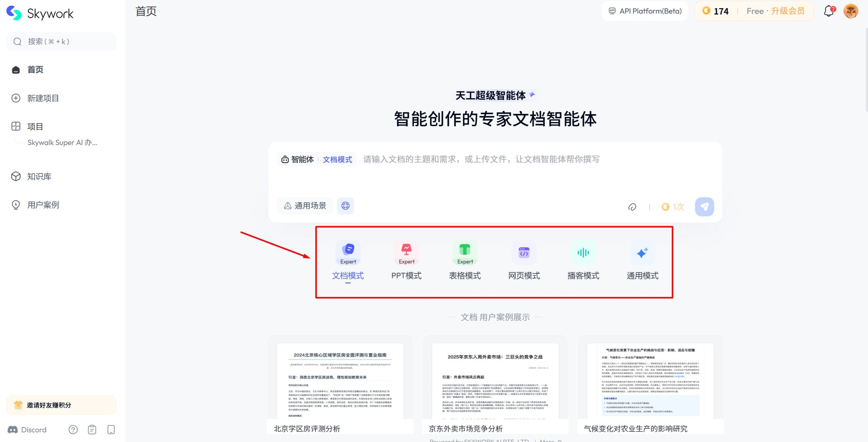Click the sparkle next to 天工超级智能体
This screenshot has width=868, height=442.
[x=532, y=94]
